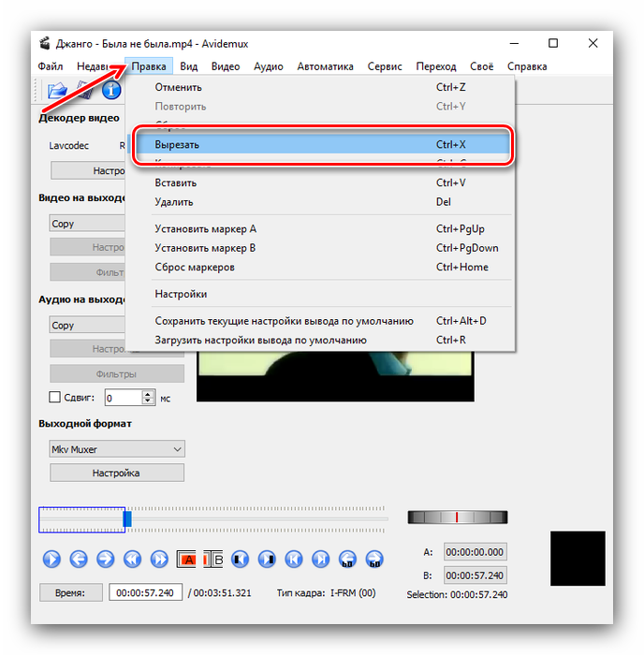Click the Сдвиг milliseconds input field
Viewport: 644px width, 655px height.
[x=124, y=398]
